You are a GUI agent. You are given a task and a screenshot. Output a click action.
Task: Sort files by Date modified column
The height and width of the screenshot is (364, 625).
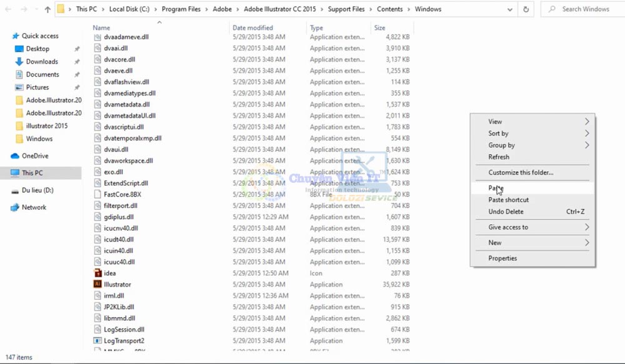pyautogui.click(x=252, y=28)
